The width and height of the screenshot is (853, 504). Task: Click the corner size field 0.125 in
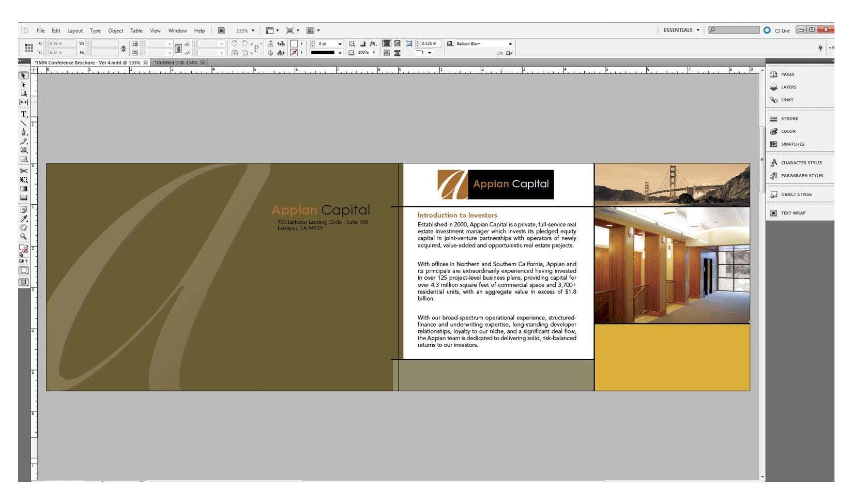tap(431, 44)
